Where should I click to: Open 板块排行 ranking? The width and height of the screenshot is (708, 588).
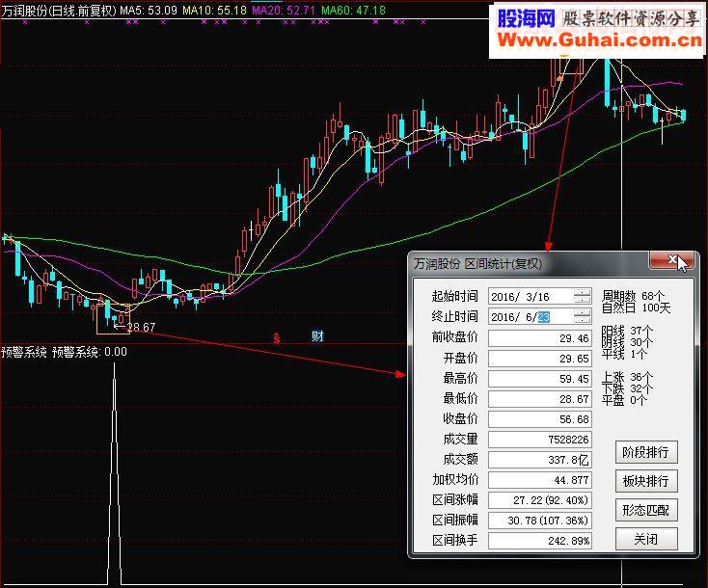pos(646,481)
